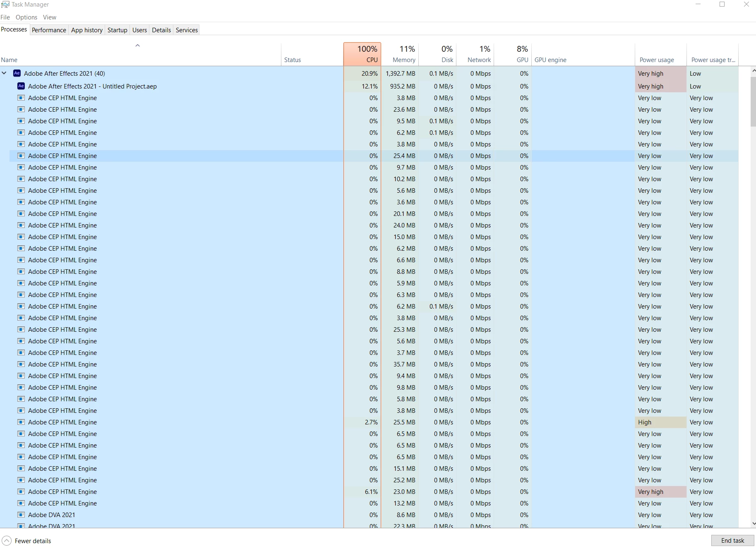This screenshot has width=756, height=551.
Task: Click the Adobe DVA 2021 icon in the 8.6 MB row
Action: point(21,515)
